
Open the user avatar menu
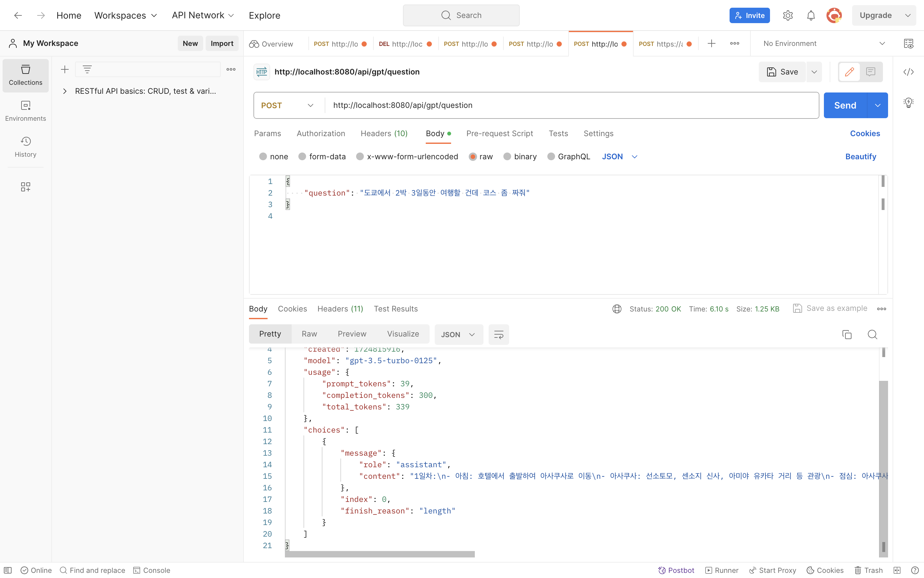pos(834,15)
